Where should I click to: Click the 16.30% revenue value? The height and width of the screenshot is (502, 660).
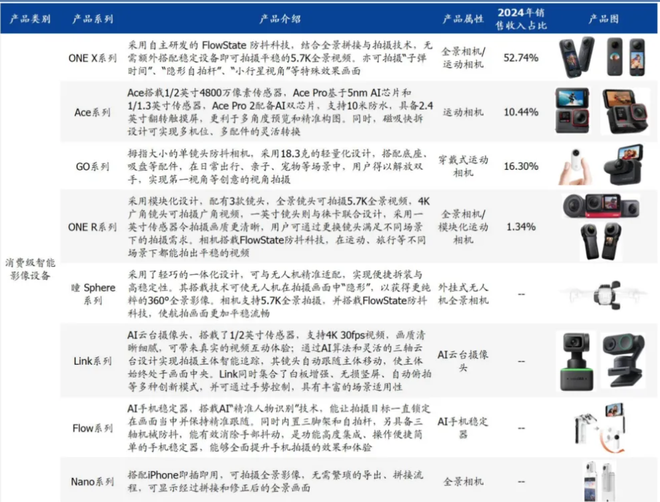[x=521, y=167]
